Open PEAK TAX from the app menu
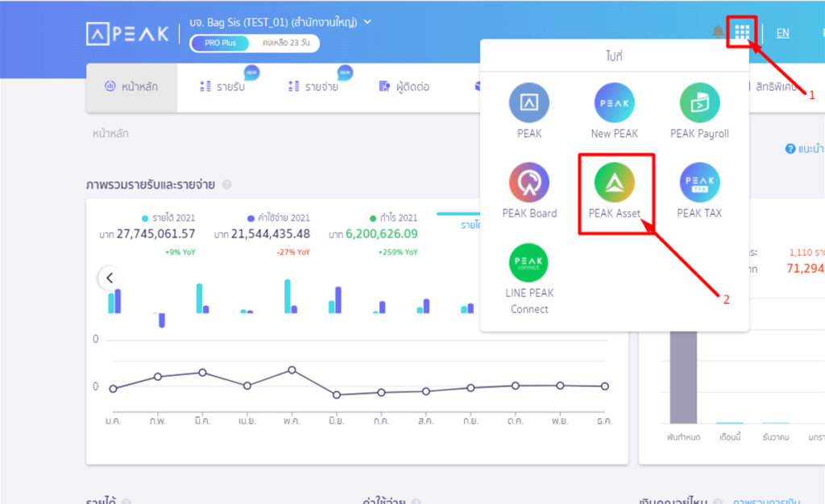The image size is (825, 504). pyautogui.click(x=699, y=191)
